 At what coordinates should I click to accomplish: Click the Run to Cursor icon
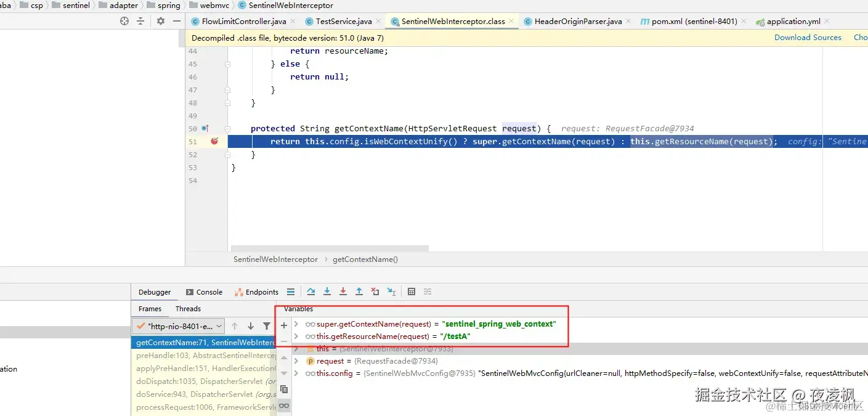tap(391, 292)
